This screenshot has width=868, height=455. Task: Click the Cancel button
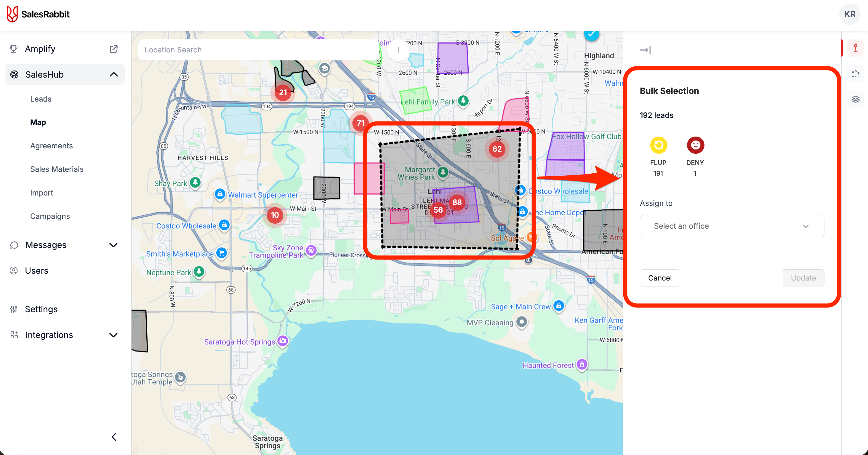pos(659,278)
